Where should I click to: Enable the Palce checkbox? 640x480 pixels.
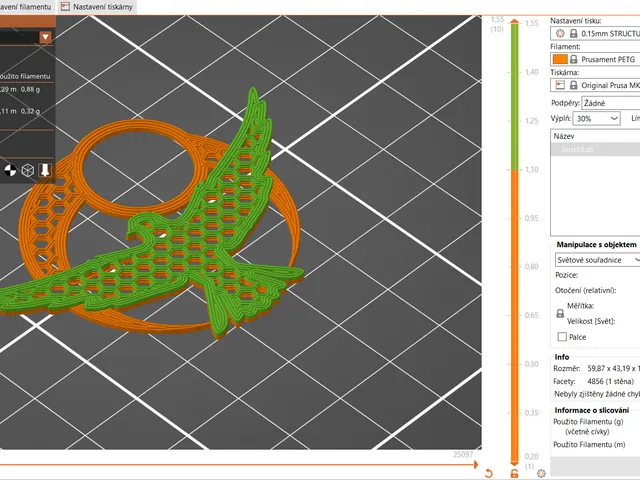[562, 337]
